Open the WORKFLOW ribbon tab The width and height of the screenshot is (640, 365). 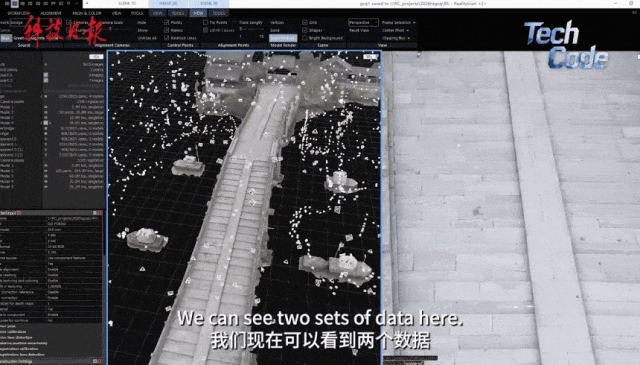[19, 13]
